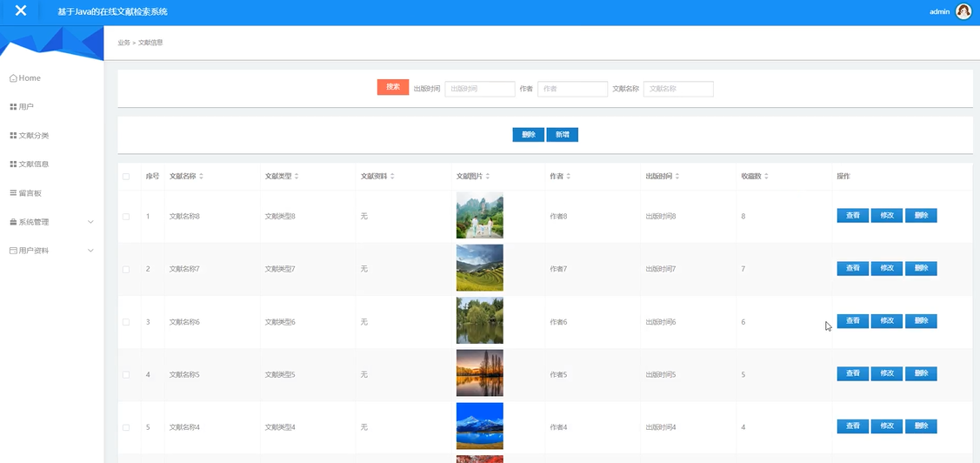
Task: Check the row for 文献名称6
Action: (x=125, y=322)
